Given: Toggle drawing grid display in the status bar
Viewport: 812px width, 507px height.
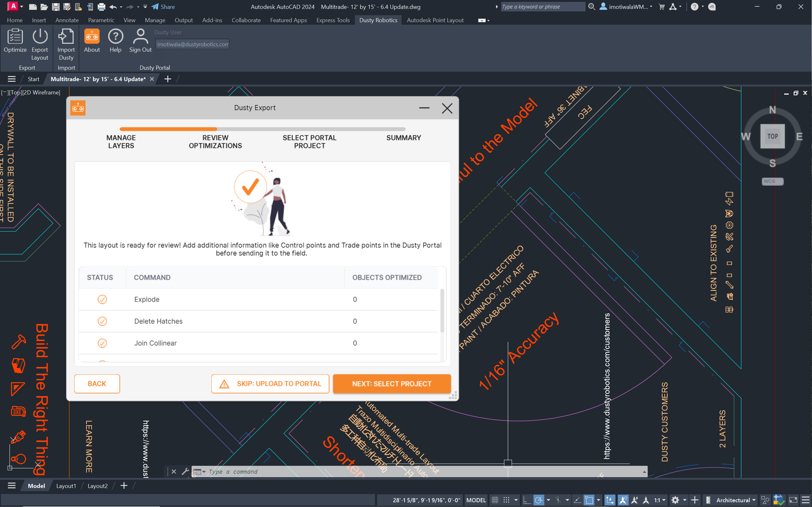Looking at the screenshot, I should click(495, 500).
